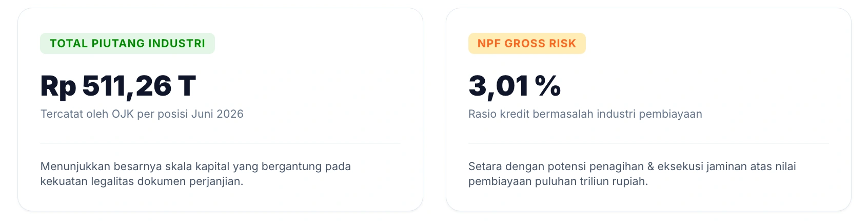The height and width of the screenshot is (221, 868).
Task: Click the divider line in the piutang card
Action: point(220,143)
